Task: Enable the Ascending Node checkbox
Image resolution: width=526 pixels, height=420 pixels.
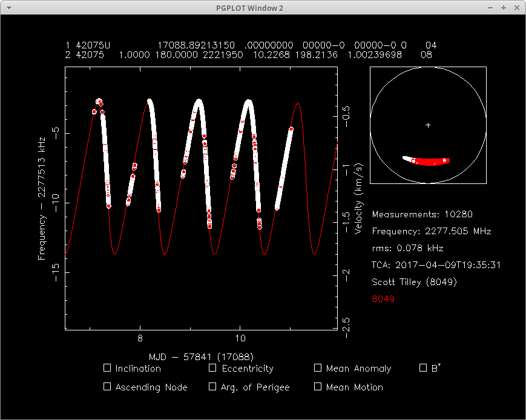Action: [x=107, y=387]
